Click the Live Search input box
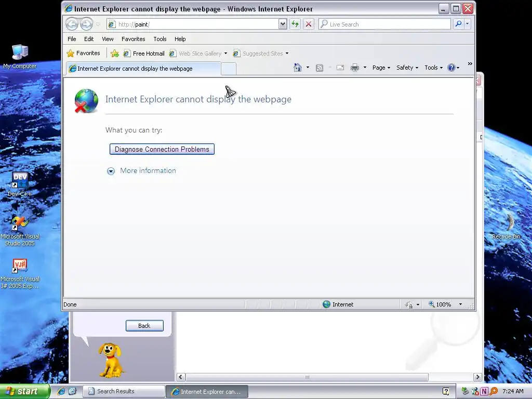Screen dimensions: 532x399 pos(384,24)
